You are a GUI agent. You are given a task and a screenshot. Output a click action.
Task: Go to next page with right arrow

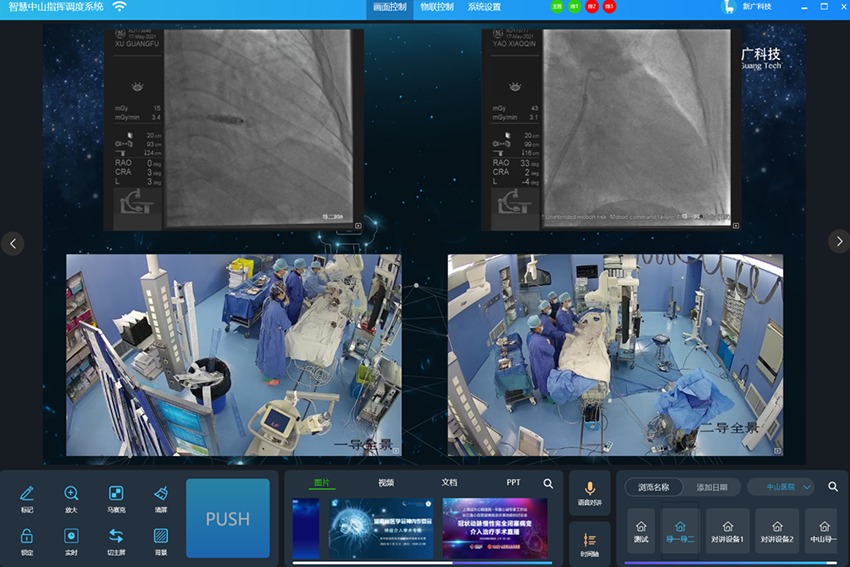pyautogui.click(x=838, y=242)
